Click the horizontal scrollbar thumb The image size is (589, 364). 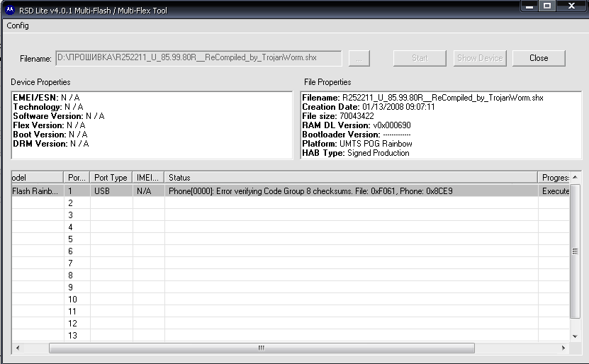(x=262, y=348)
